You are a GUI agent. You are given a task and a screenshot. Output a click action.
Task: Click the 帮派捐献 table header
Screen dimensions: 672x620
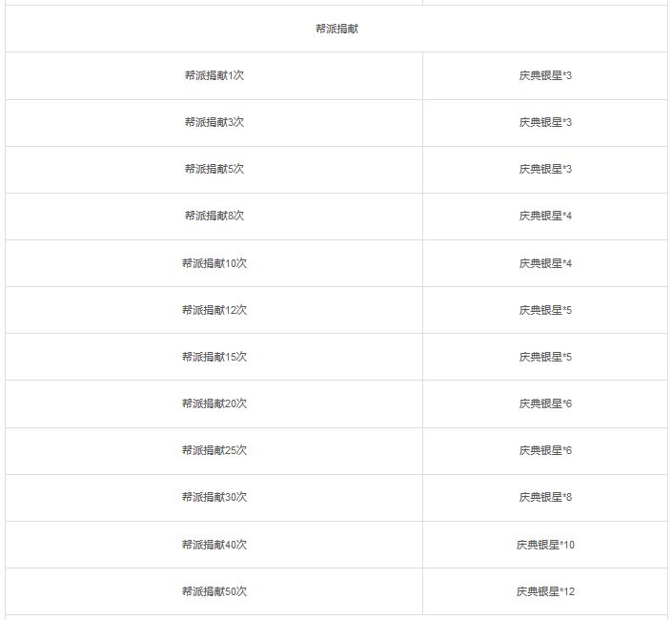(x=336, y=29)
